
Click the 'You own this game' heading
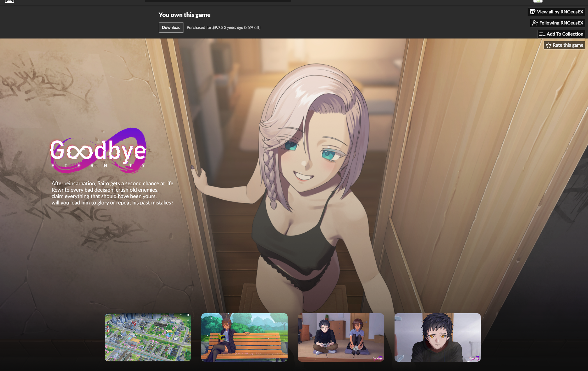(x=184, y=15)
